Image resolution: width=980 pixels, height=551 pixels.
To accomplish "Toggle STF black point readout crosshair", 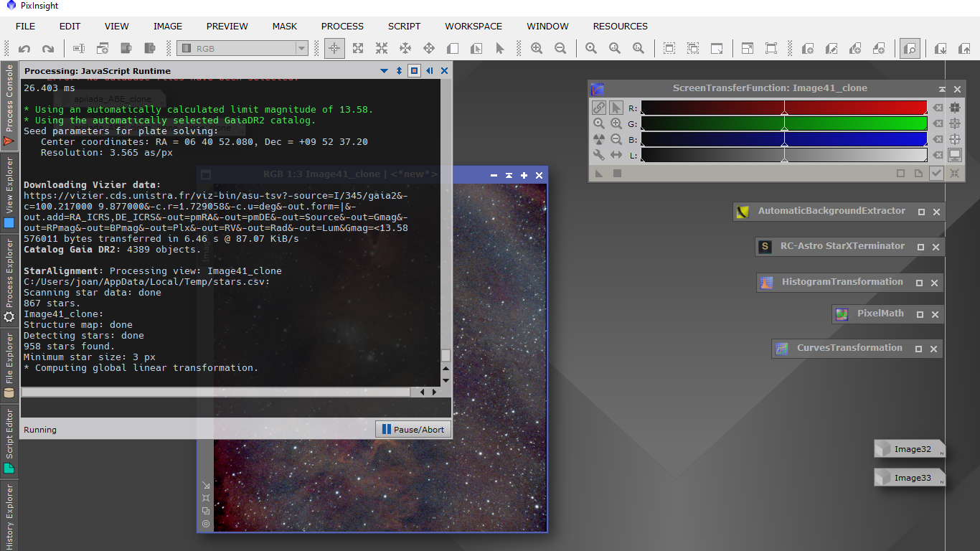I will click(955, 108).
